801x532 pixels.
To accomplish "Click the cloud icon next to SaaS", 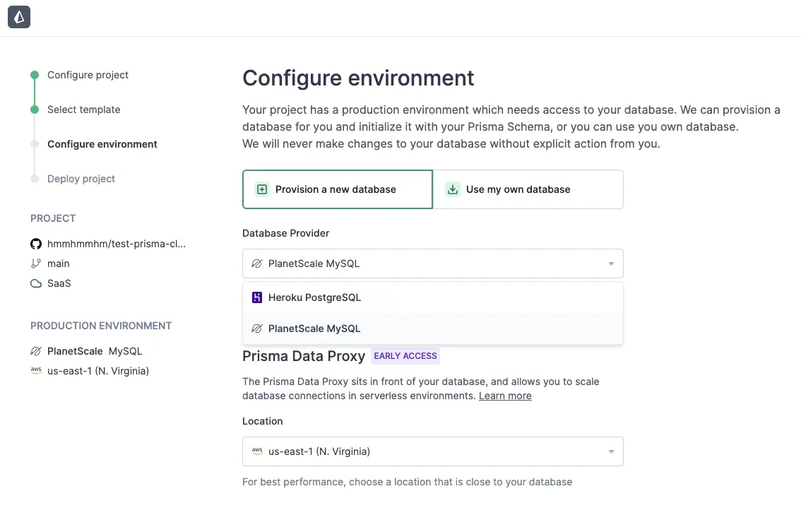I will (36, 283).
